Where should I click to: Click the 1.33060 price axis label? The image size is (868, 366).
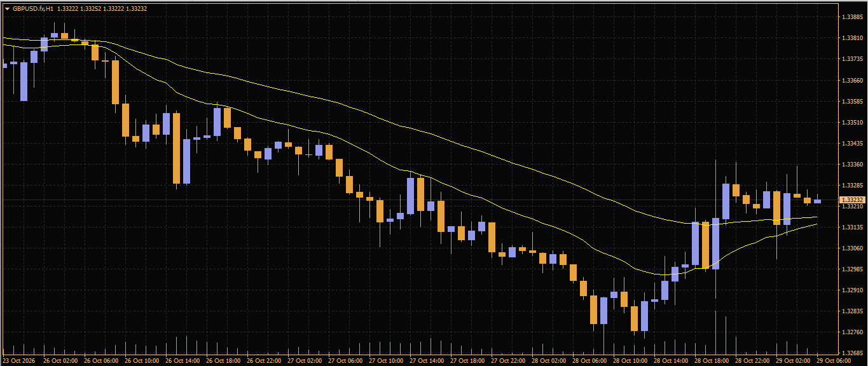(851, 248)
